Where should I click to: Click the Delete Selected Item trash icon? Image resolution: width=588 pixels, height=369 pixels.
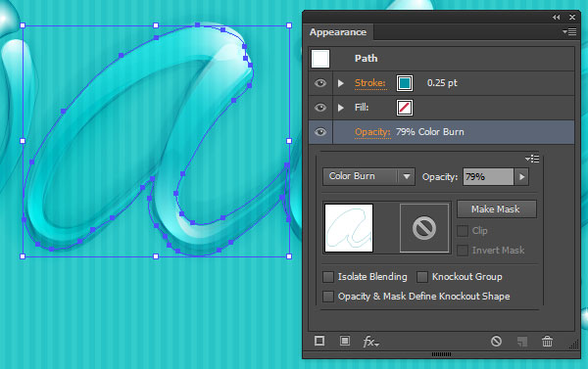tap(547, 341)
